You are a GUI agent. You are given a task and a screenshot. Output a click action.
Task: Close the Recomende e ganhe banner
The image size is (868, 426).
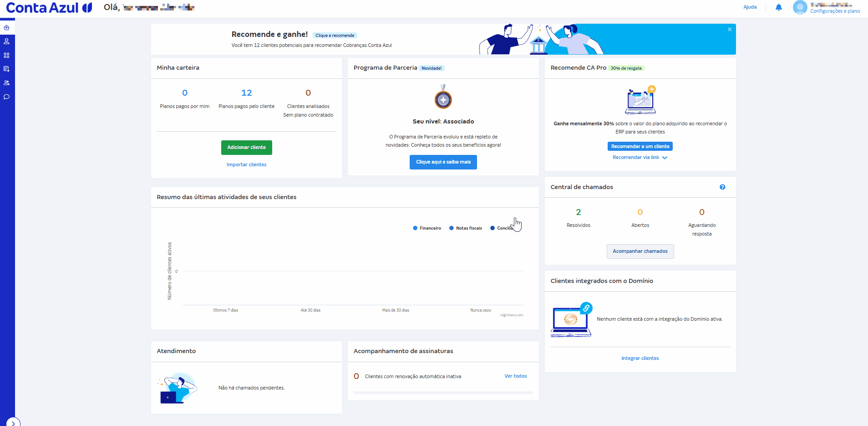tap(730, 29)
